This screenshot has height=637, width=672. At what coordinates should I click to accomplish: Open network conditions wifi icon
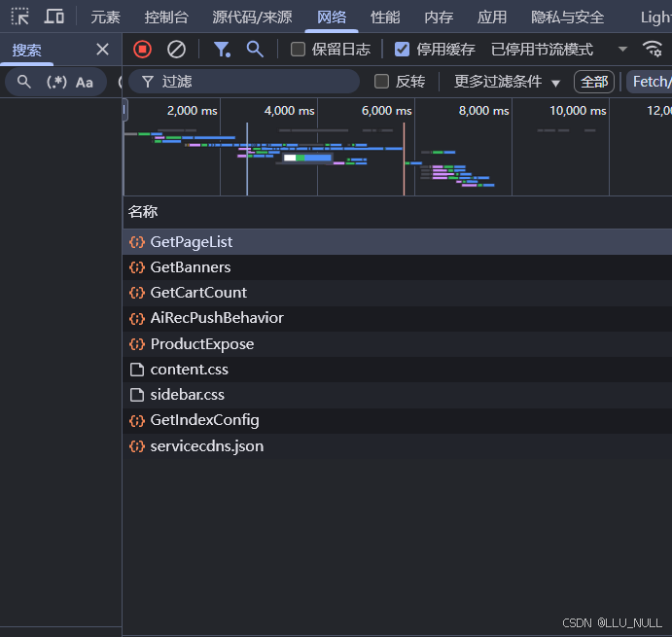653,49
